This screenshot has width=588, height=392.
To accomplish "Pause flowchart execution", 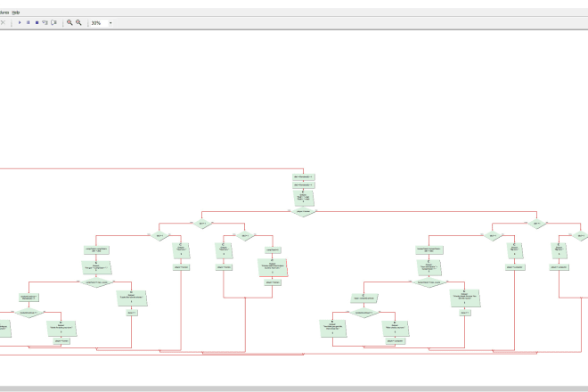I will (x=29, y=22).
